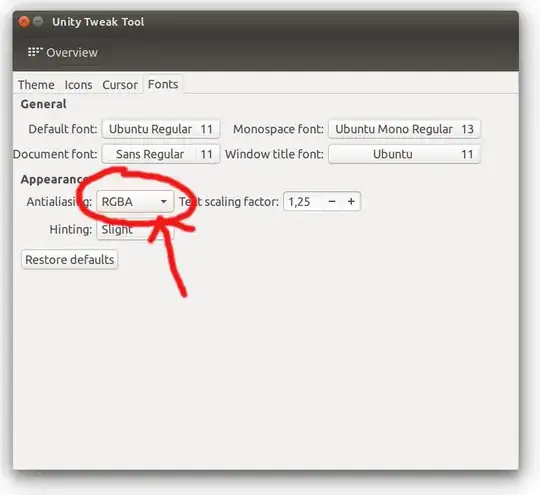The image size is (540, 495).
Task: Click the General section heading
Action: (x=43, y=104)
